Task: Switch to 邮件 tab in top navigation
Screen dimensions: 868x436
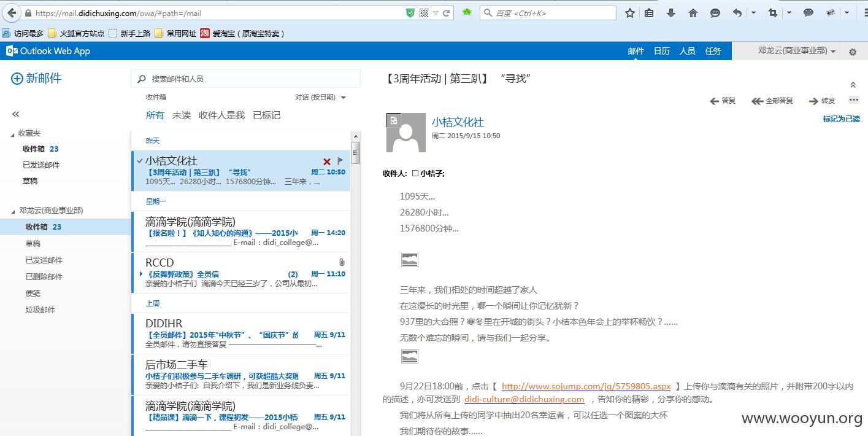Action: [636, 51]
